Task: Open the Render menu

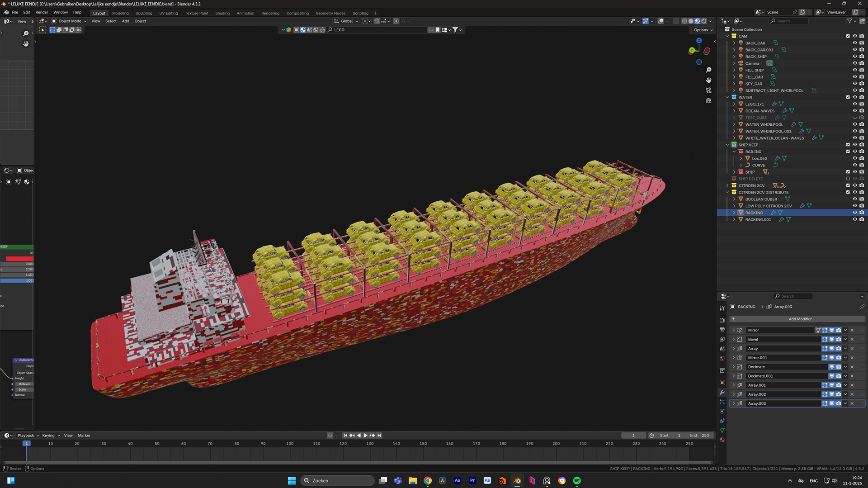Action: point(42,13)
